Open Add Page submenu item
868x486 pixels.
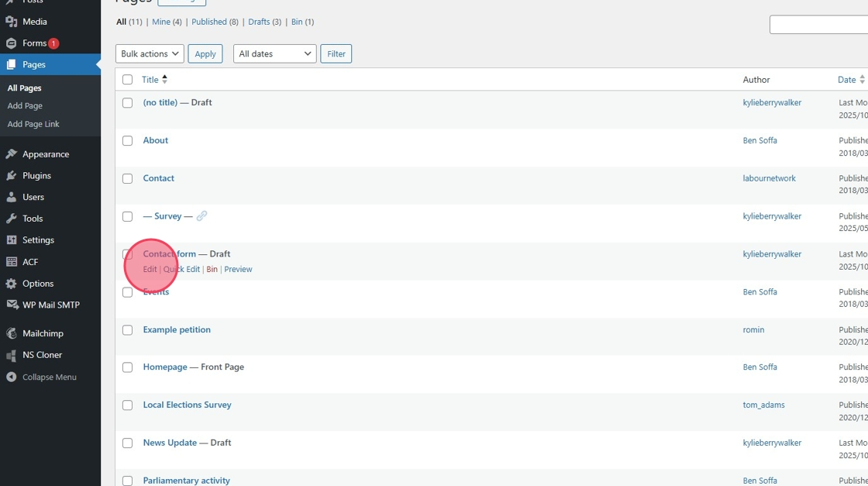tap(25, 105)
